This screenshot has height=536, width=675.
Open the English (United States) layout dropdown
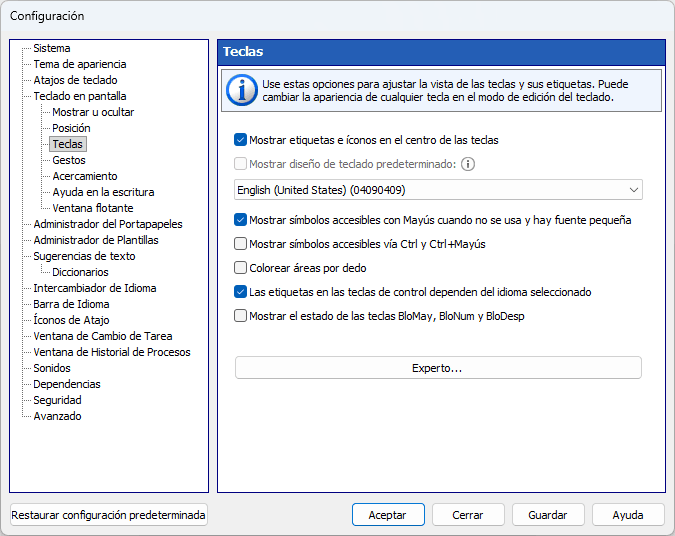click(x=438, y=190)
